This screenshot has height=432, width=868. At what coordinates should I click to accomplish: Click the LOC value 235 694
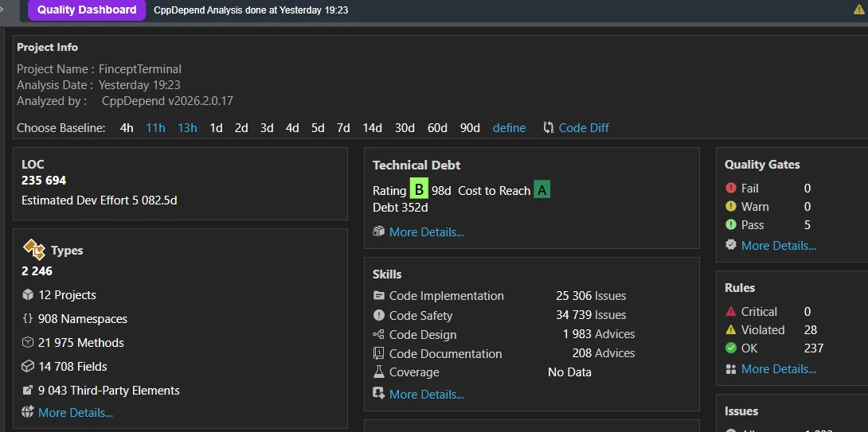[x=44, y=181]
